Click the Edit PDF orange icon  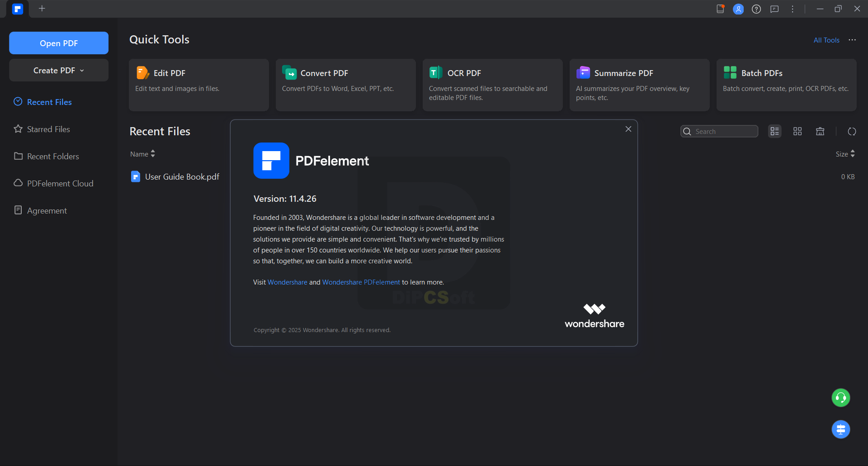pos(142,72)
